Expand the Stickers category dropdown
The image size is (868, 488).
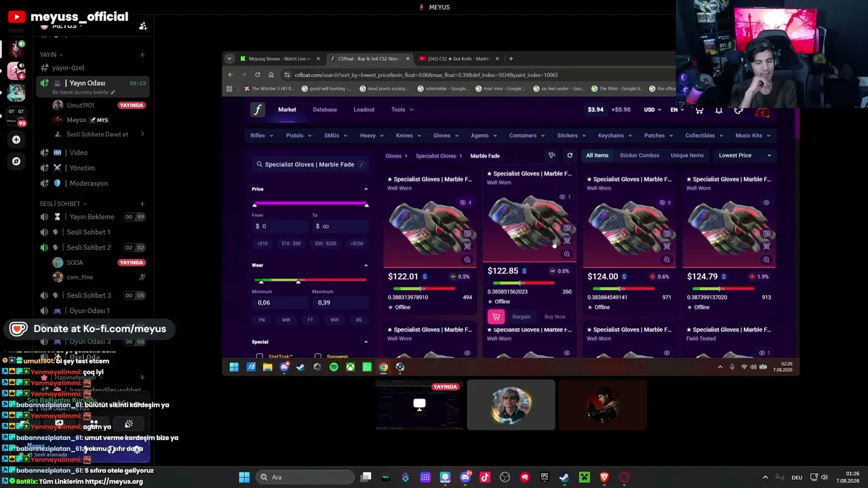click(571, 136)
